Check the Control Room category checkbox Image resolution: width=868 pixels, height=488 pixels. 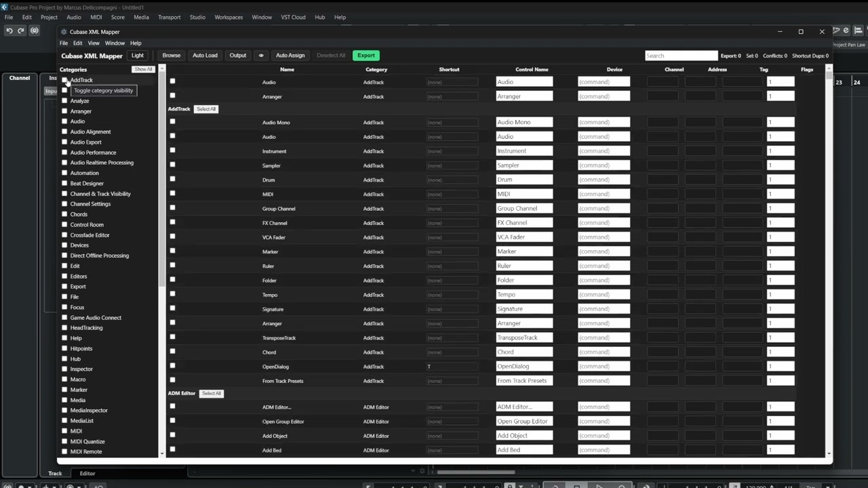click(x=64, y=224)
